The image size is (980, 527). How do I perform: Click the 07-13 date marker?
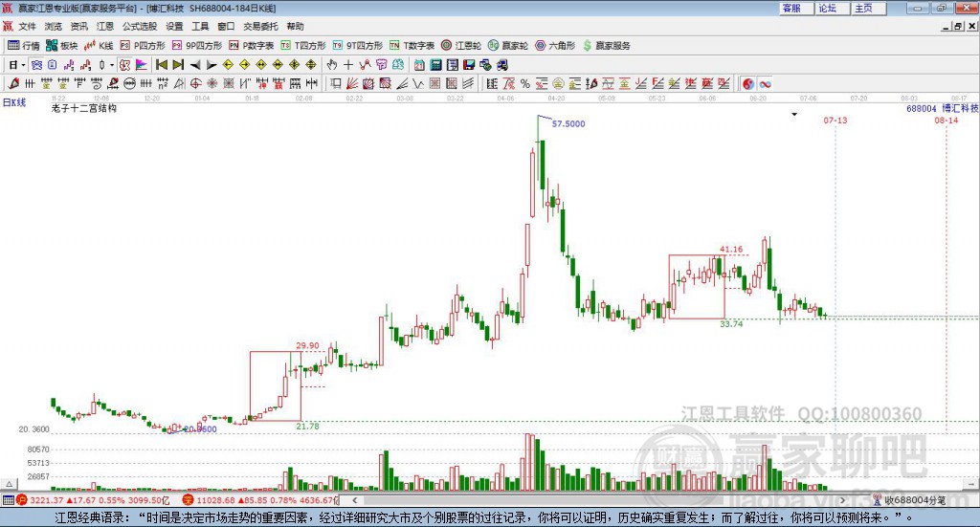point(835,120)
